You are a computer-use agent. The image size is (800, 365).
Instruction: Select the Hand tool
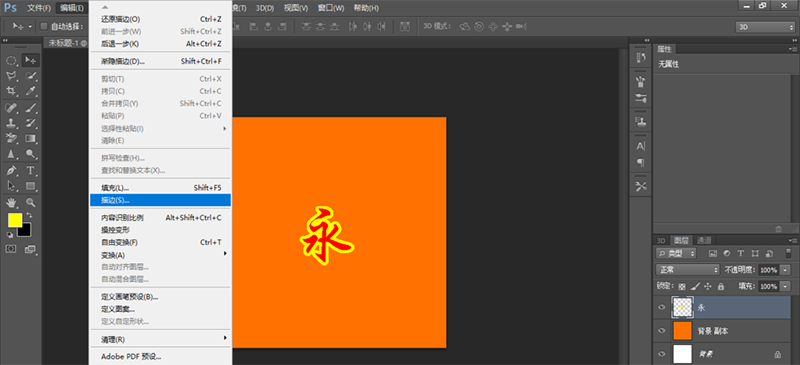[11, 202]
